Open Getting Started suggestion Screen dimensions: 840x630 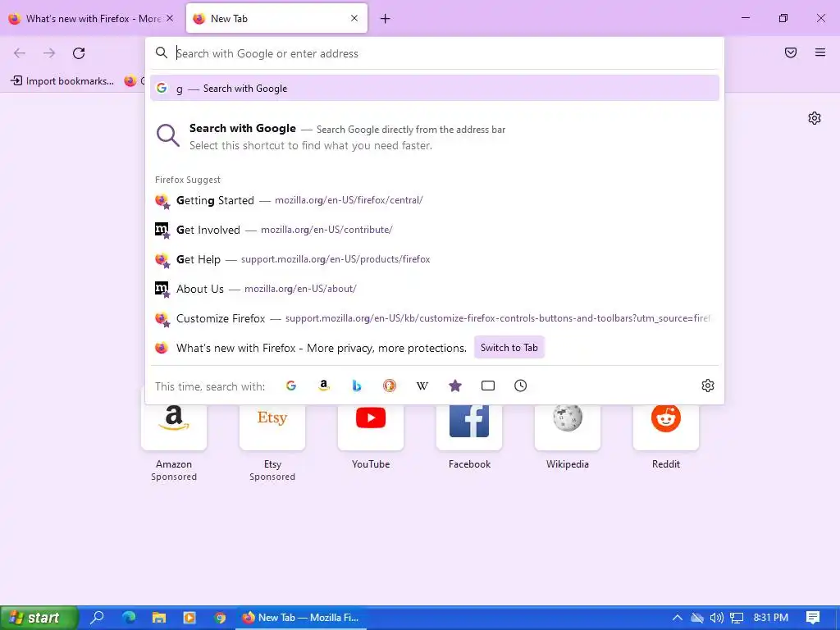click(x=435, y=200)
